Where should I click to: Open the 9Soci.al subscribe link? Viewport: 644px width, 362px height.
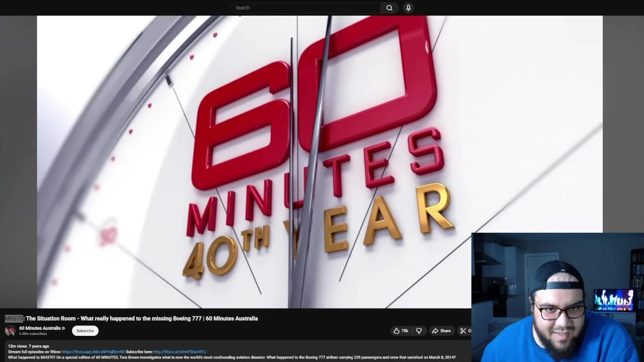[x=180, y=352]
